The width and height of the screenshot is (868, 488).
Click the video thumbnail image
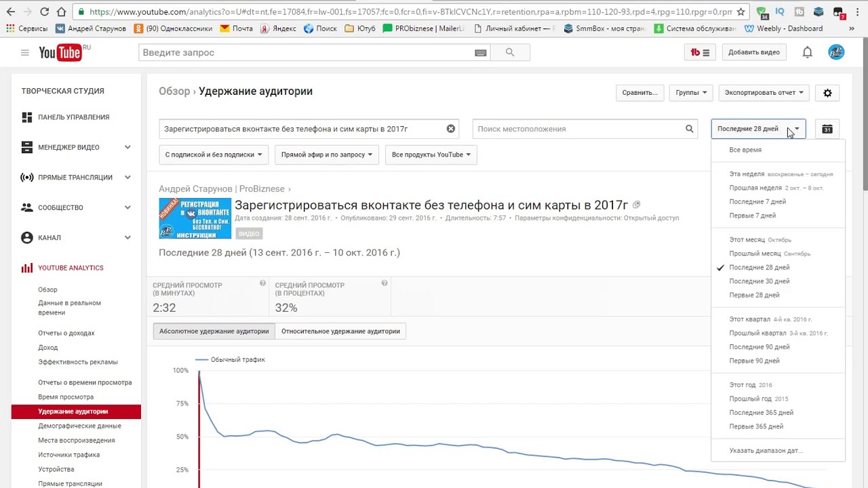pyautogui.click(x=195, y=218)
